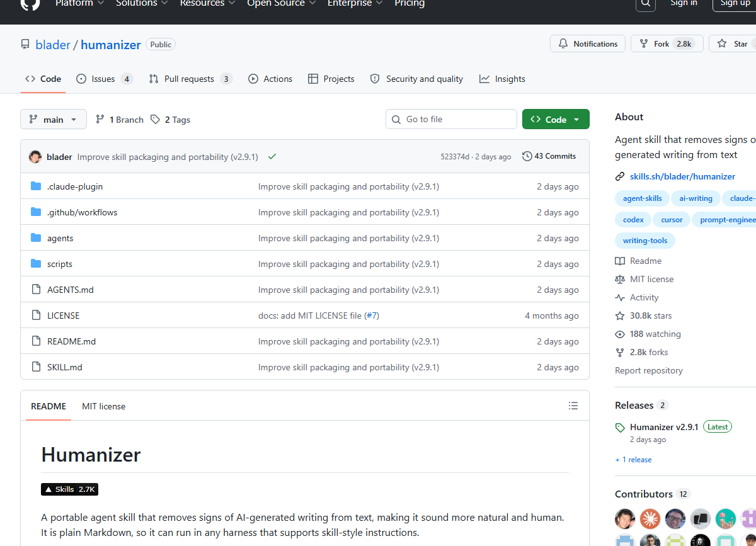This screenshot has width=756, height=546.
Task: Open the Activity link
Action: [x=637, y=297]
